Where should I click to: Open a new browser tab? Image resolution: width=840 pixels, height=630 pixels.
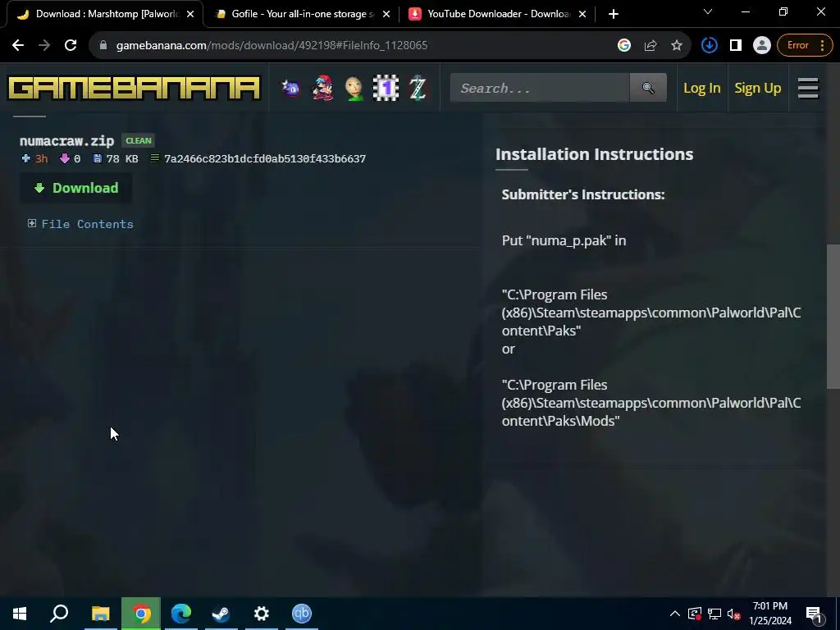614,14
